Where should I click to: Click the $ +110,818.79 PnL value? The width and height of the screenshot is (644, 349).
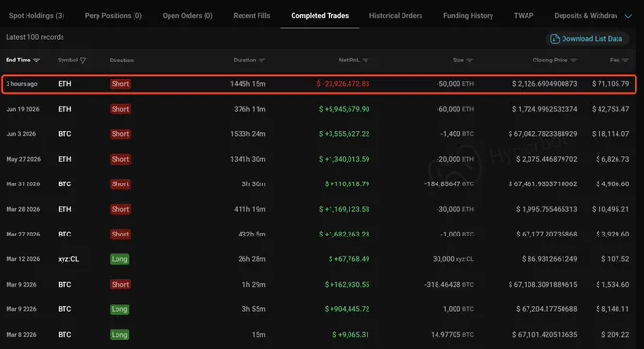[x=347, y=184]
